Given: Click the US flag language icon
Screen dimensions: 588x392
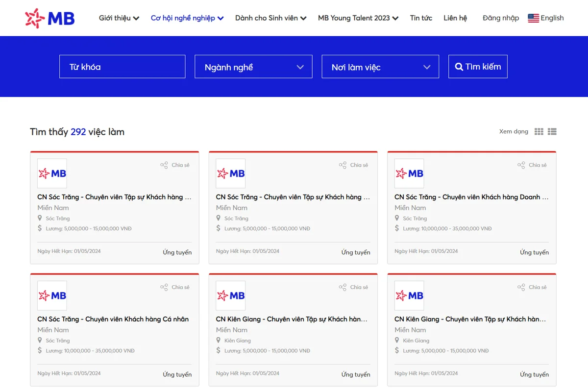Looking at the screenshot, I should pyautogui.click(x=533, y=18).
